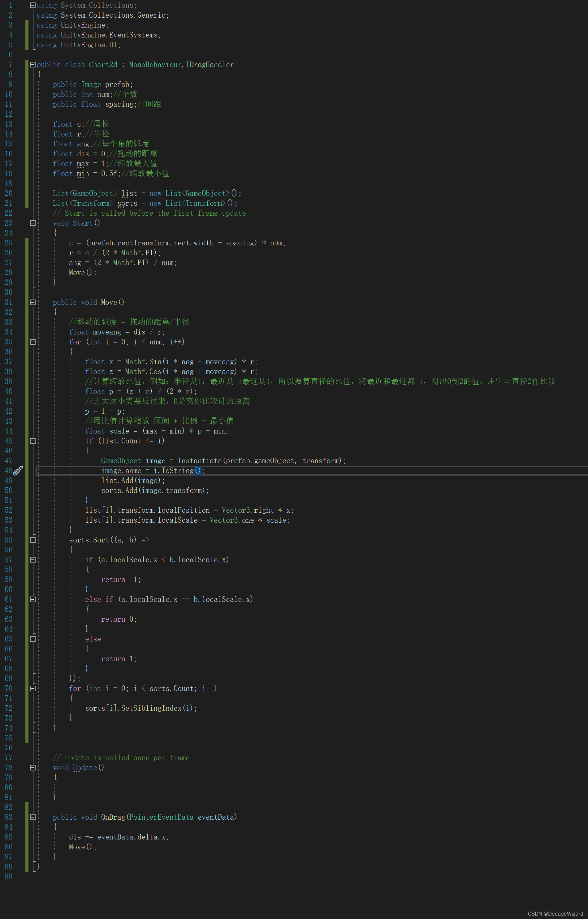Click the '//用比值计算缩放' comment line

tap(159, 421)
